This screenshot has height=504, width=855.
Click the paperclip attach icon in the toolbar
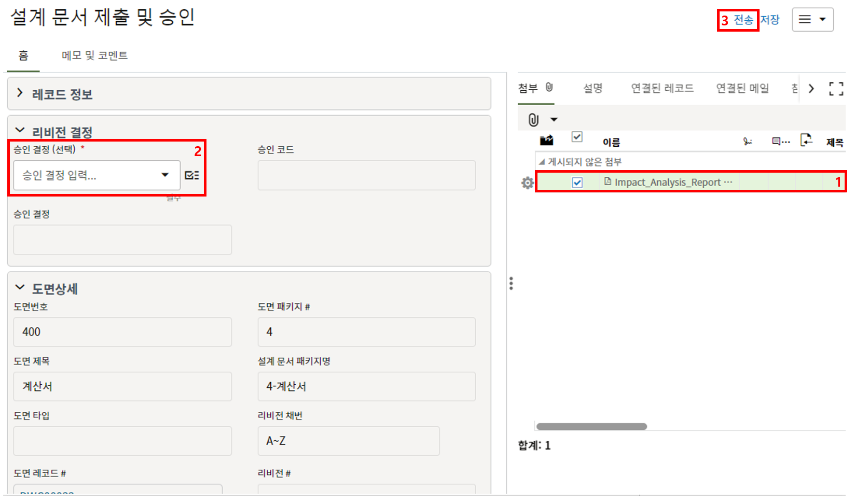[533, 120]
